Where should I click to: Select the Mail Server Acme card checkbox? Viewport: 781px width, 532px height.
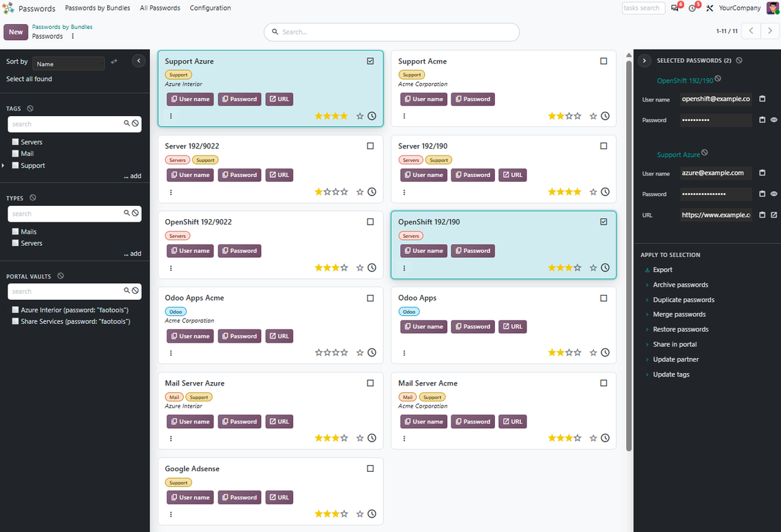(603, 383)
